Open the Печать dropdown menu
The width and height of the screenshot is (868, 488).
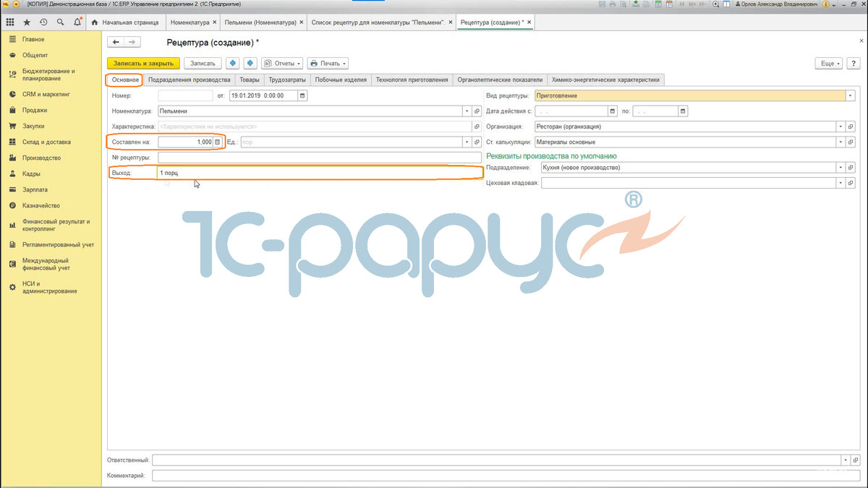coord(328,64)
